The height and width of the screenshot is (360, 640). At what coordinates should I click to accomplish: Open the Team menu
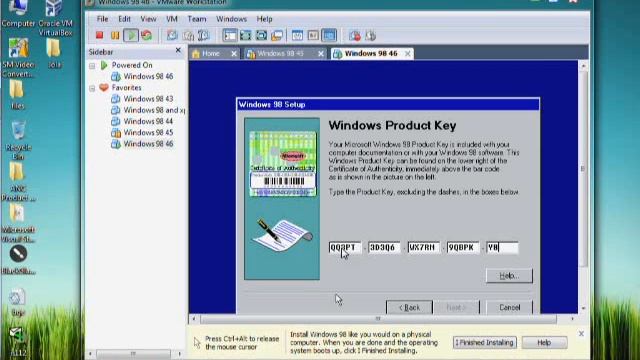tap(197, 19)
